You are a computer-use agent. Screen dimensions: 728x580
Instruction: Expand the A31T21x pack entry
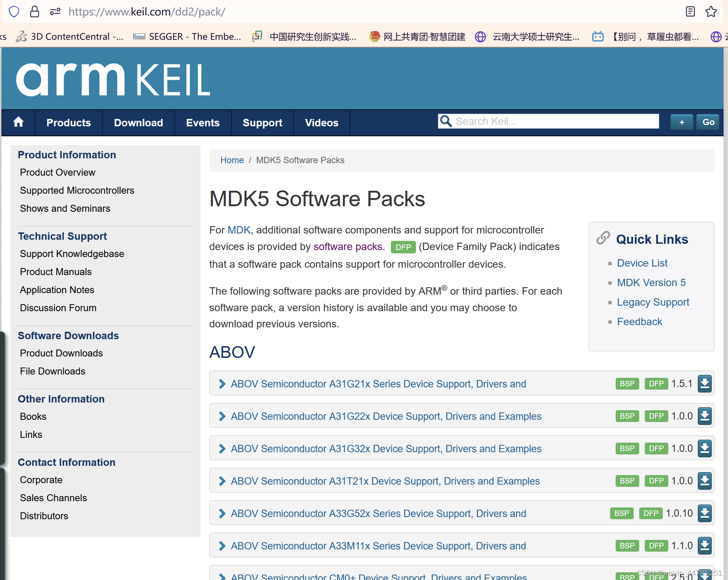[222, 481]
